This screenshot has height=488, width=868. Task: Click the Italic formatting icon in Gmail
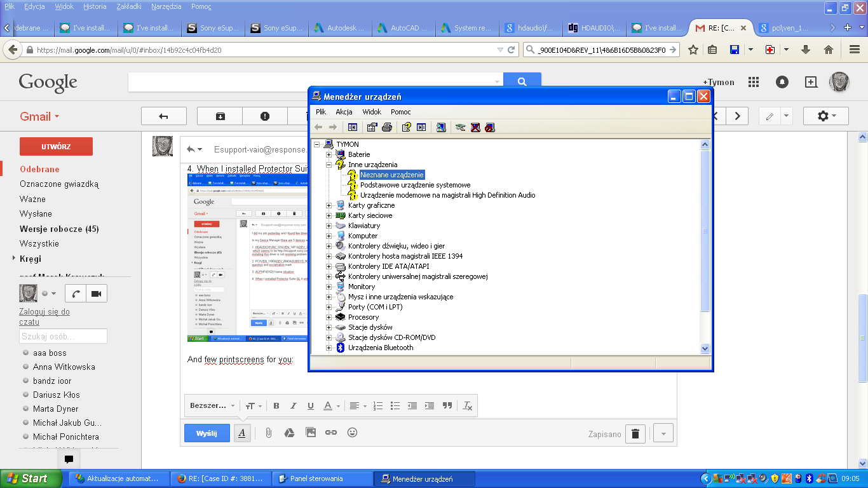[294, 406]
